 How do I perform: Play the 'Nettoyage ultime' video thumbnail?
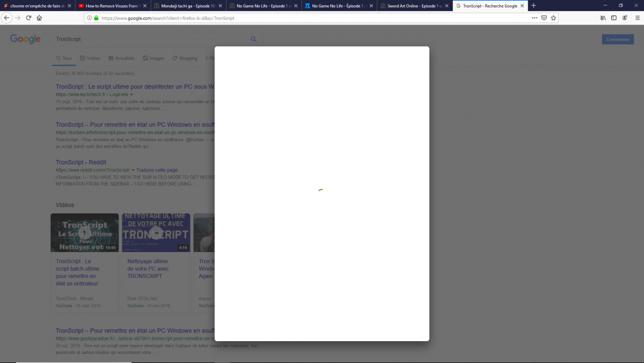tap(156, 233)
